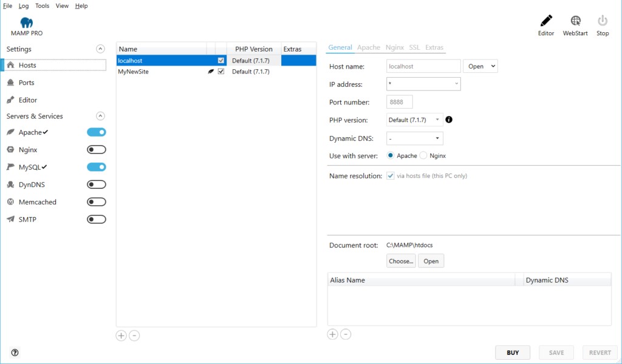The width and height of the screenshot is (622, 364).
Task: Select the Nginx radio button
Action: point(423,156)
